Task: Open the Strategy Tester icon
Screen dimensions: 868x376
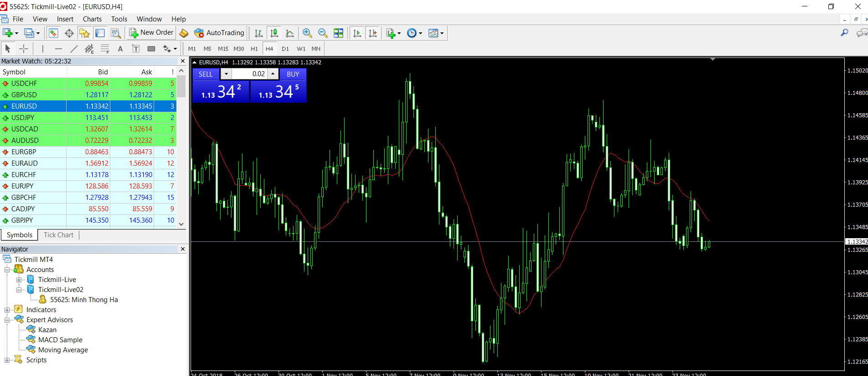Action: click(x=115, y=33)
